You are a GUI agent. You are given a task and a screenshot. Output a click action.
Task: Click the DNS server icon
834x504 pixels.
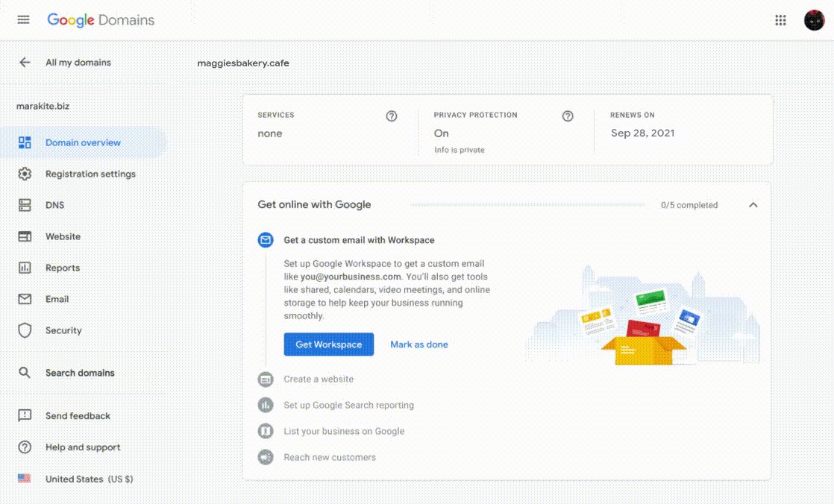25,205
